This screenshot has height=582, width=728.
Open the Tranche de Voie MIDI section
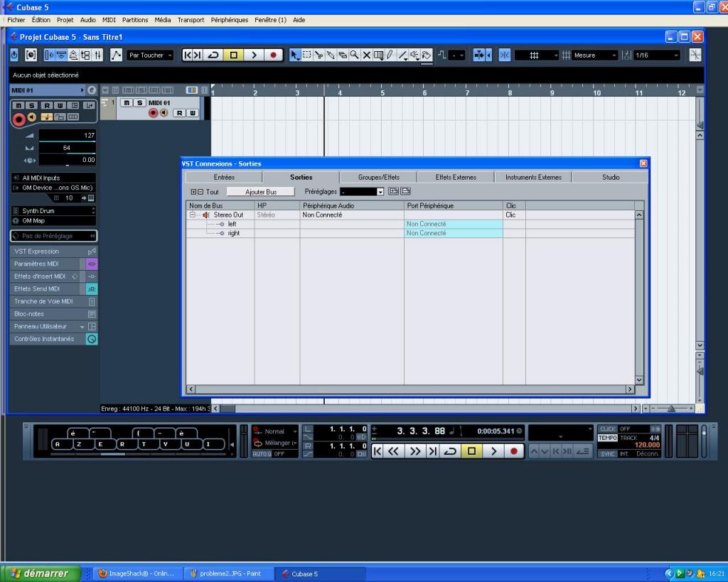coord(48,301)
